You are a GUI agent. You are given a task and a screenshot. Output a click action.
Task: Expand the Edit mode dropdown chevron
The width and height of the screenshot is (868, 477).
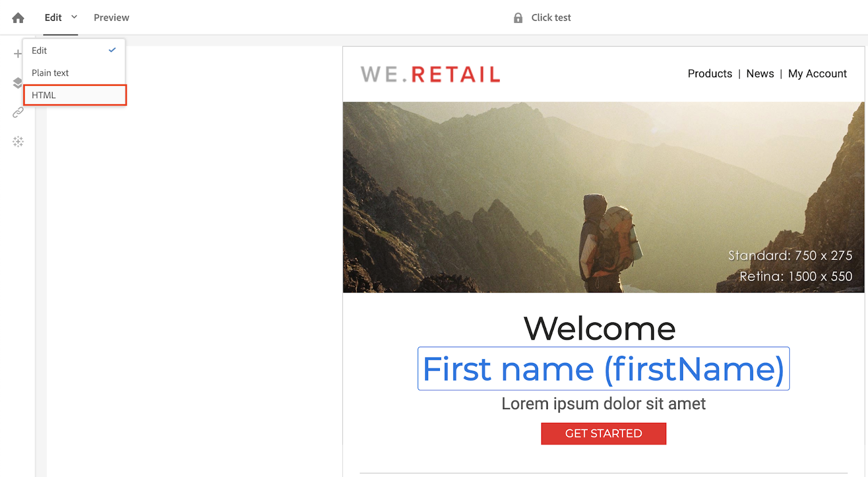click(x=74, y=17)
